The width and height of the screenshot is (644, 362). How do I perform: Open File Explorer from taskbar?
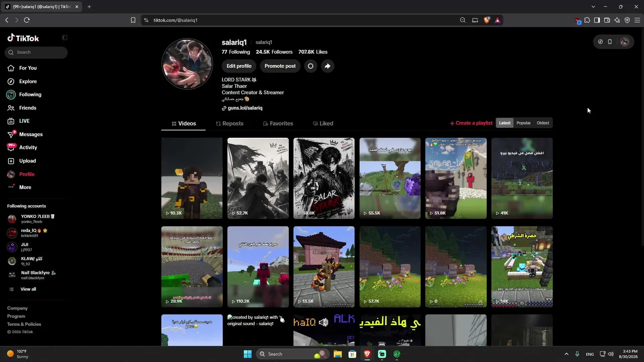click(x=338, y=354)
